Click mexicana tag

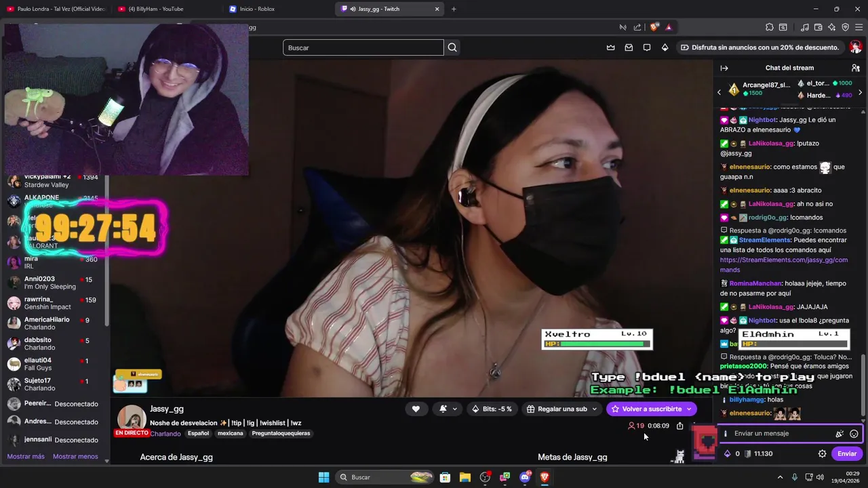231,433
